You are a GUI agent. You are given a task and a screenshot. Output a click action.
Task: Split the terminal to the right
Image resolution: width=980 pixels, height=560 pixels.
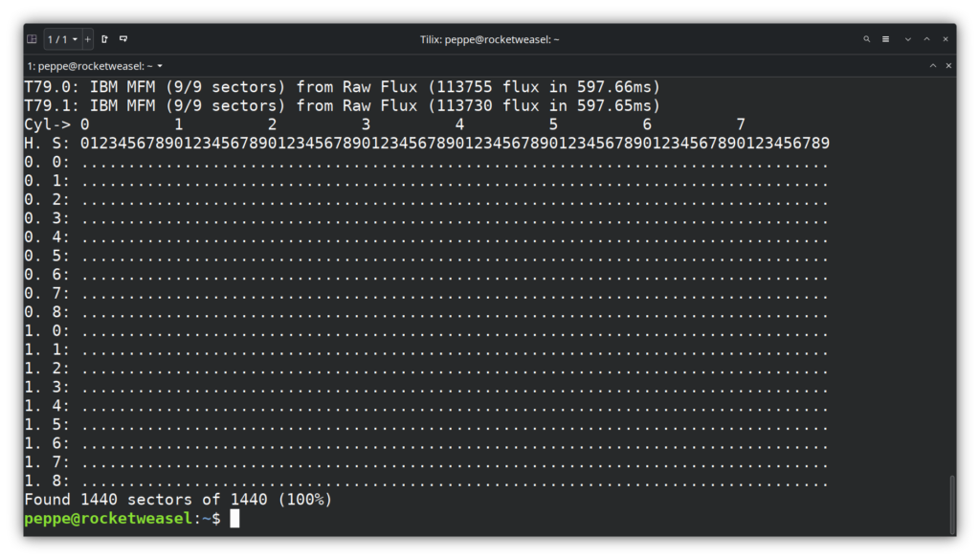point(106,39)
